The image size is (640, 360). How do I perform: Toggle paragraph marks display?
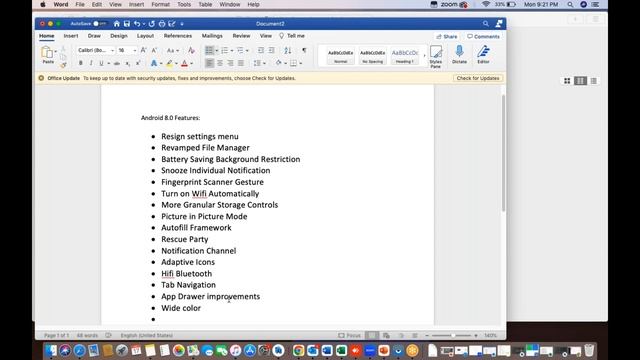click(x=304, y=50)
